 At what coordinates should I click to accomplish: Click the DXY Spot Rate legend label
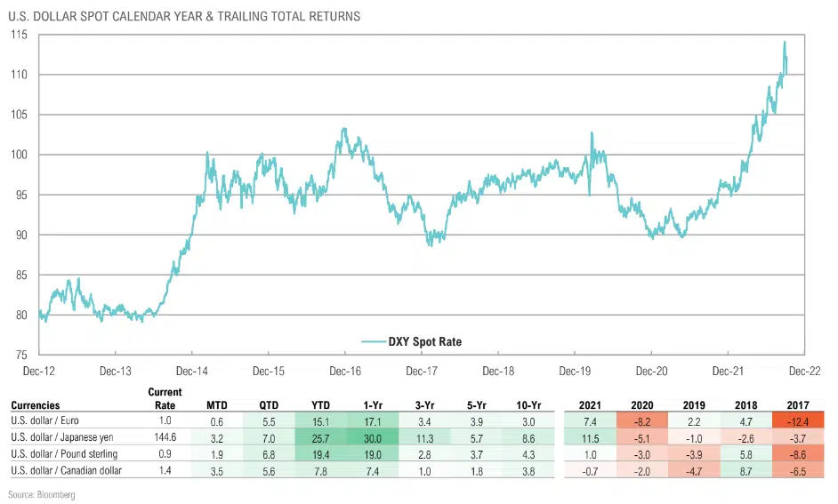click(x=425, y=341)
